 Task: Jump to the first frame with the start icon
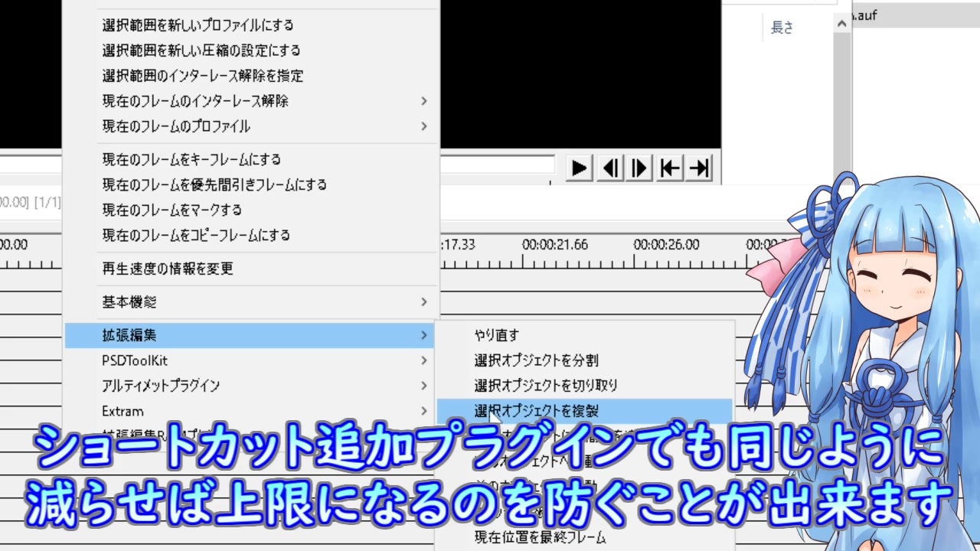tap(670, 168)
